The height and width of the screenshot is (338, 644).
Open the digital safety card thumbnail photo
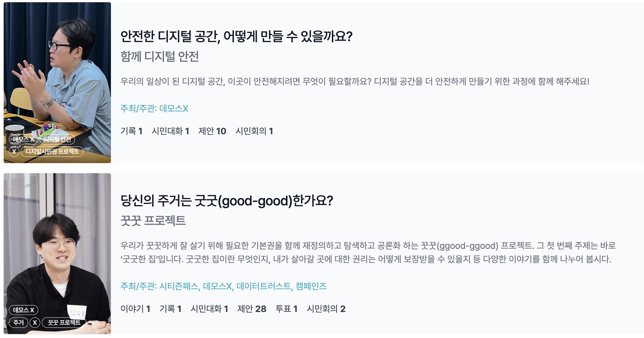pos(57,82)
